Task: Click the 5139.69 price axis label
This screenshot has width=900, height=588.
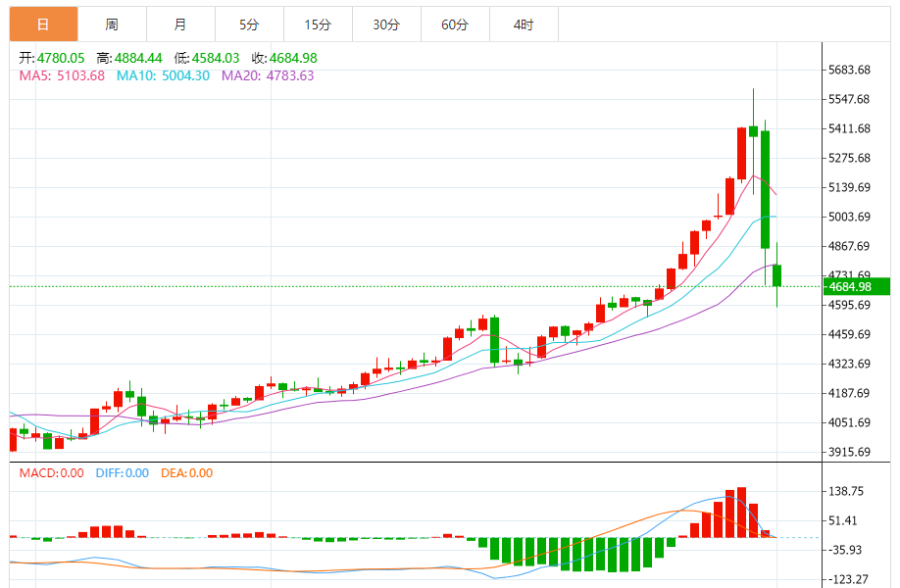Action: (849, 187)
